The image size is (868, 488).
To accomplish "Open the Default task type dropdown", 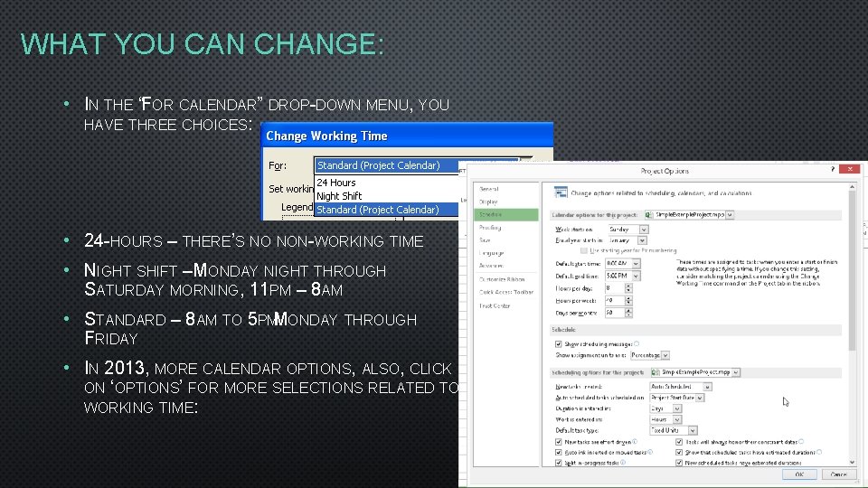I will [x=692, y=430].
